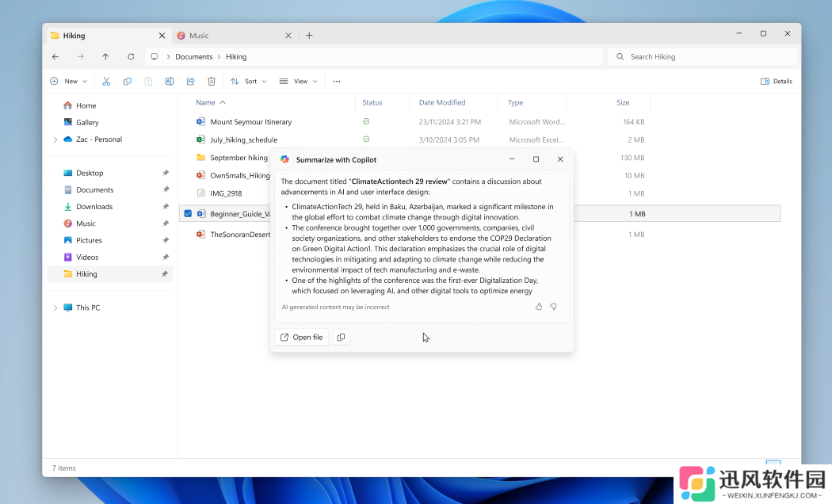Sort by the Status column header
Viewport: 832px width, 504px height.
coord(372,102)
